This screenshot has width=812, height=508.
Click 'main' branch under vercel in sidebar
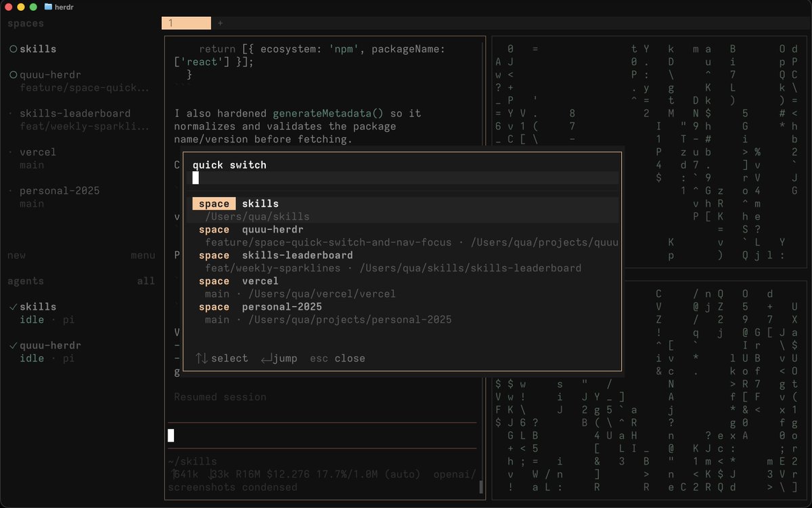pyautogui.click(x=32, y=164)
